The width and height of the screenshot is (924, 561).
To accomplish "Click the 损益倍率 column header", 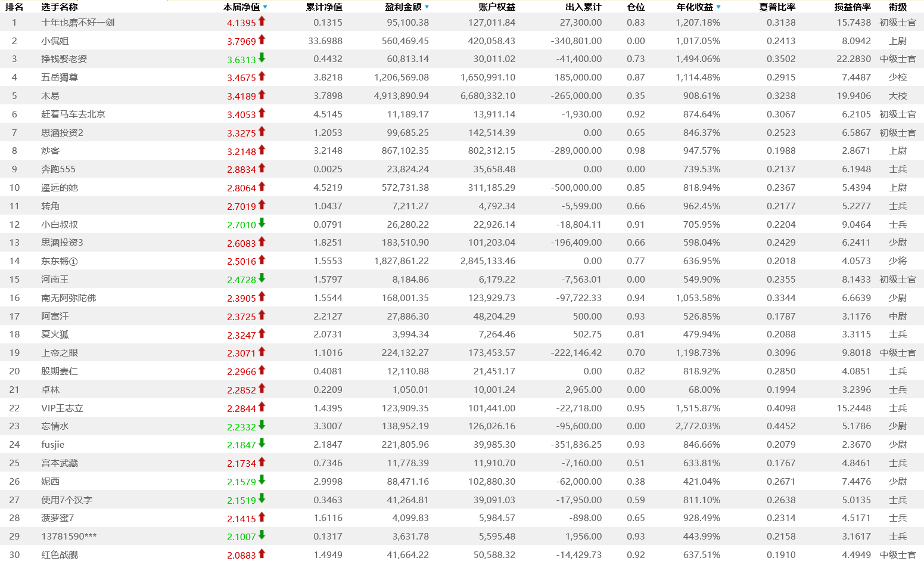I will (853, 7).
